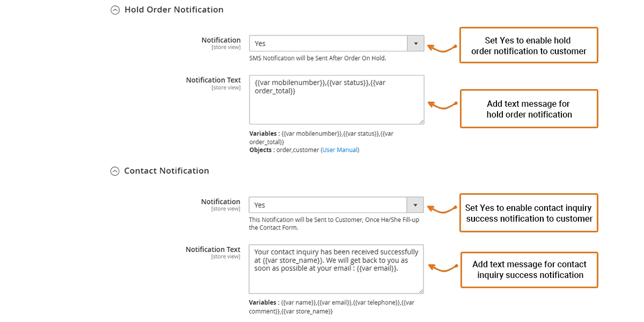Click 'Add text message for contact inquiry' callout

[x=529, y=269]
